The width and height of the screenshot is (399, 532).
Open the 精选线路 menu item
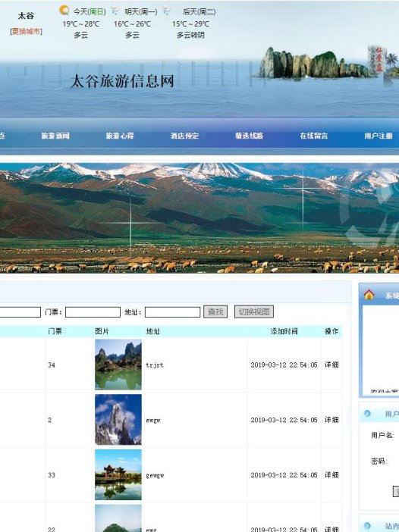coord(250,136)
